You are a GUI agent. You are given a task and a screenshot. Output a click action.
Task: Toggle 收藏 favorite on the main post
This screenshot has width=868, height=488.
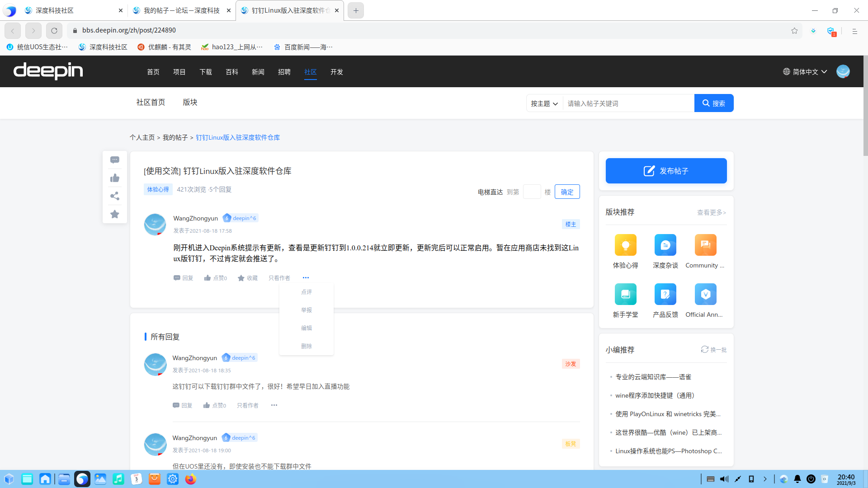click(x=248, y=278)
